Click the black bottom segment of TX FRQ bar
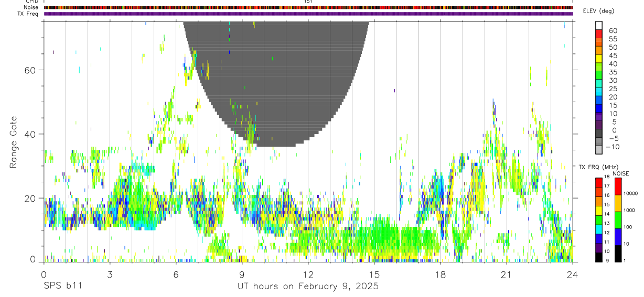This screenshot has width=644, height=297. coord(599,258)
